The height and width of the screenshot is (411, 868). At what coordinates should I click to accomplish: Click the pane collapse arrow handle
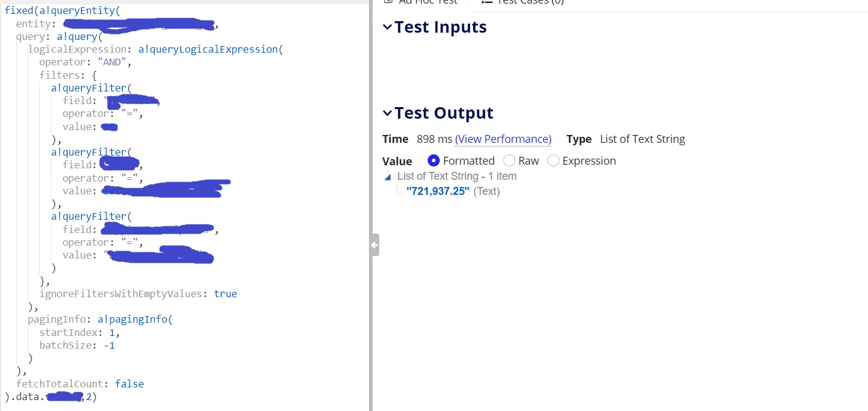[375, 245]
